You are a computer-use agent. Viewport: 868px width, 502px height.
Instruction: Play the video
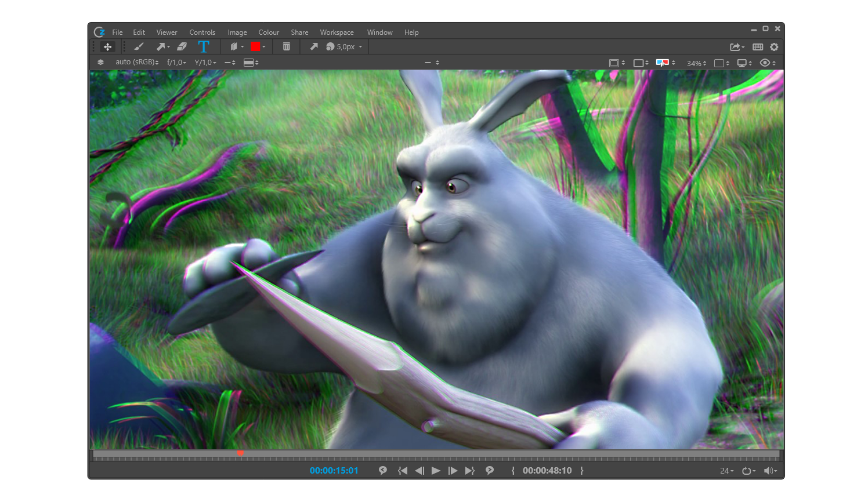(x=436, y=471)
